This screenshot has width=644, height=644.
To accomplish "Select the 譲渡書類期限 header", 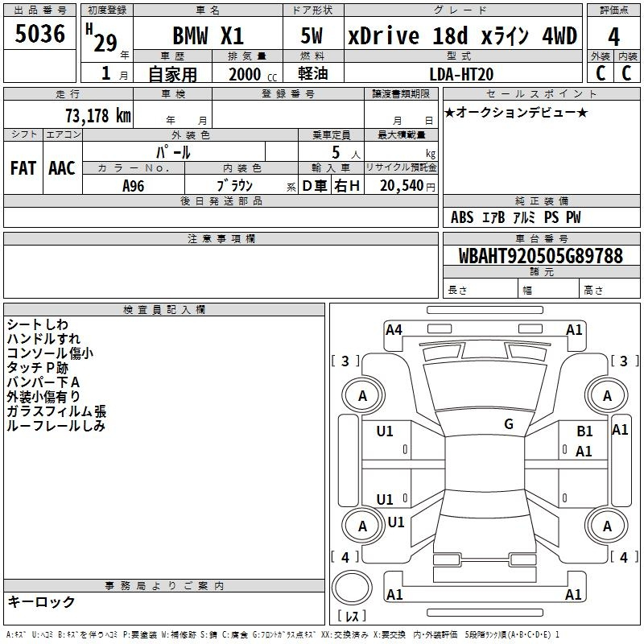I will (401, 94).
